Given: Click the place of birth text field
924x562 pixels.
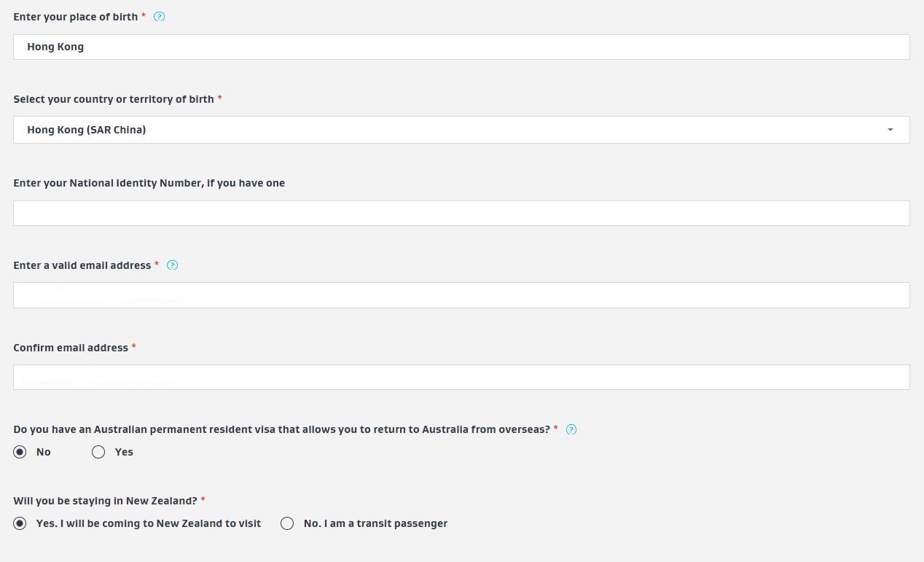Looking at the screenshot, I should point(461,47).
